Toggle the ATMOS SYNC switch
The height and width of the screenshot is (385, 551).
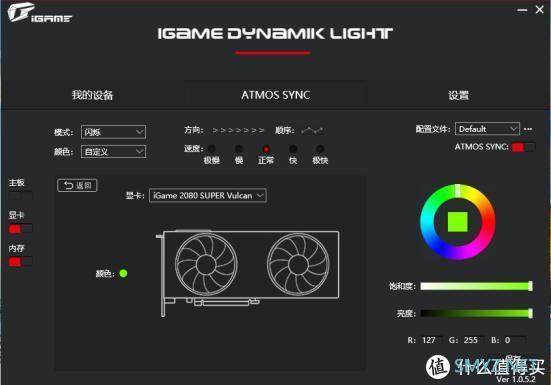[524, 147]
